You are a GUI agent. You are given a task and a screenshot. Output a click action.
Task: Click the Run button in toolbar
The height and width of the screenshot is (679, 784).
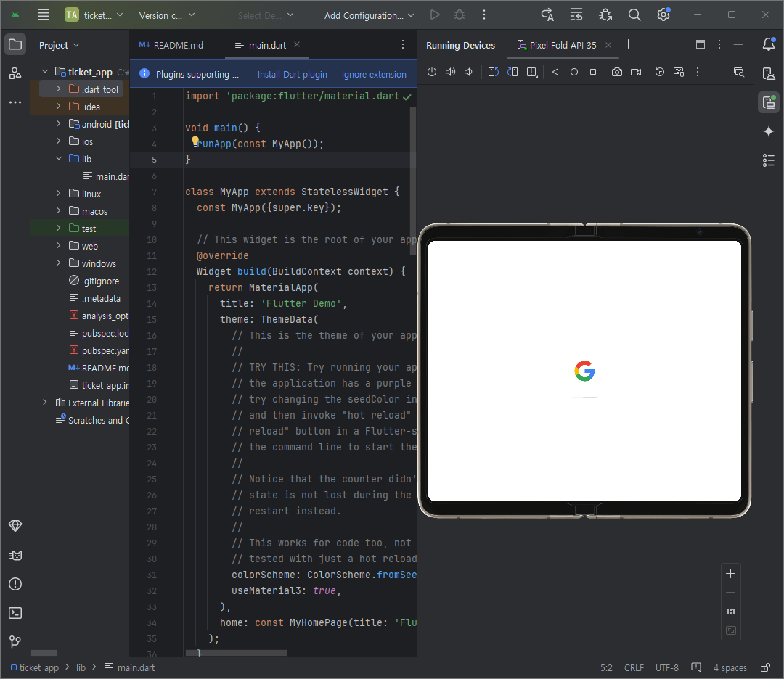pyautogui.click(x=435, y=15)
